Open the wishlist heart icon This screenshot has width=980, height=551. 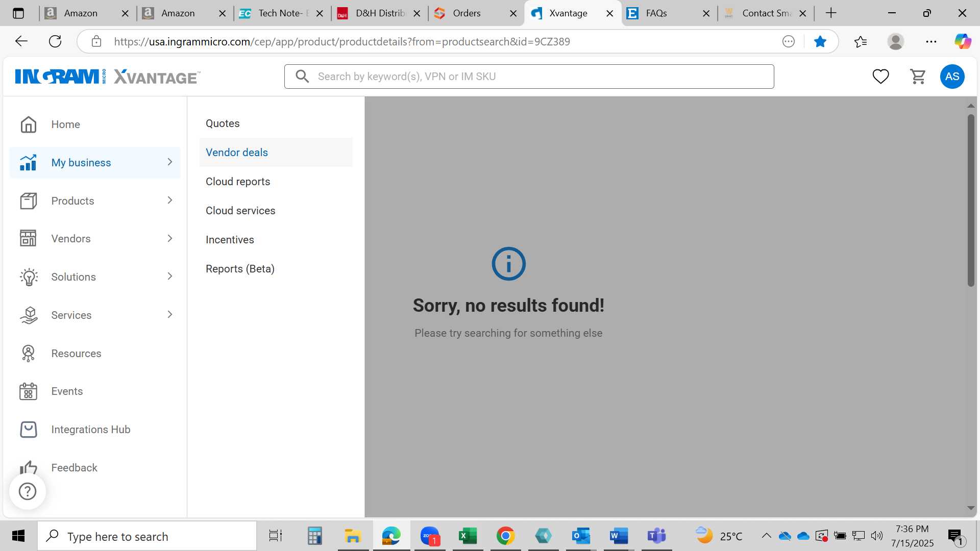click(880, 77)
